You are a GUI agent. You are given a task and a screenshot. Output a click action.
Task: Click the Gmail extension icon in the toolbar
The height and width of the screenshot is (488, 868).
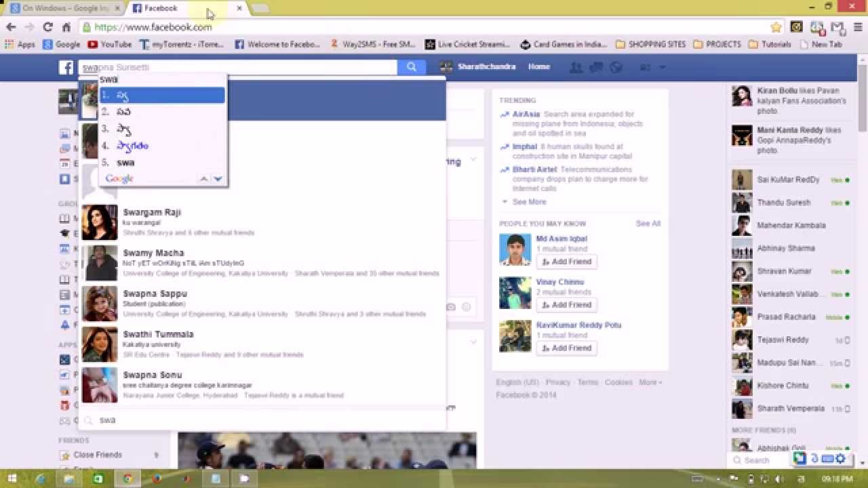(837, 27)
